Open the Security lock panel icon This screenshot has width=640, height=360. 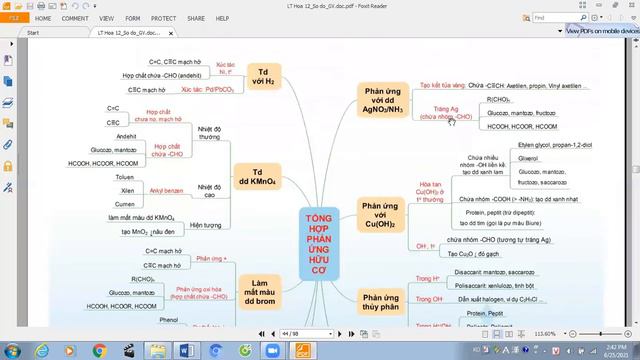[x=8, y=166]
